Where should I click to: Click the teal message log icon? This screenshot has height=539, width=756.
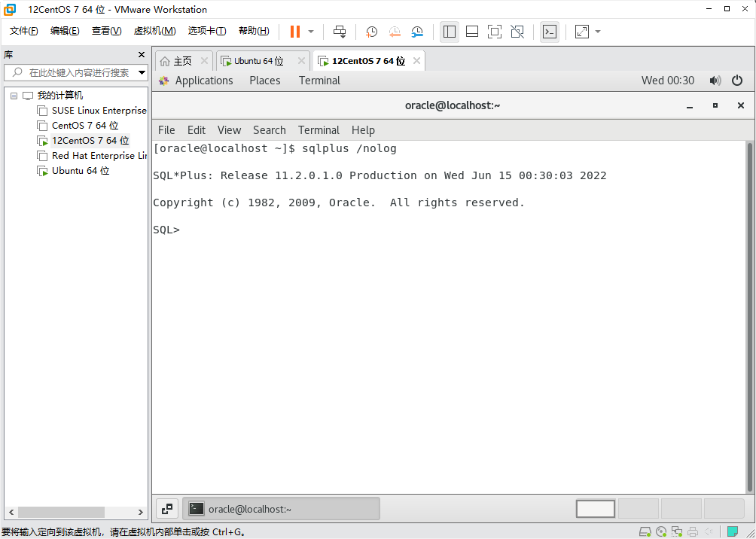click(733, 531)
